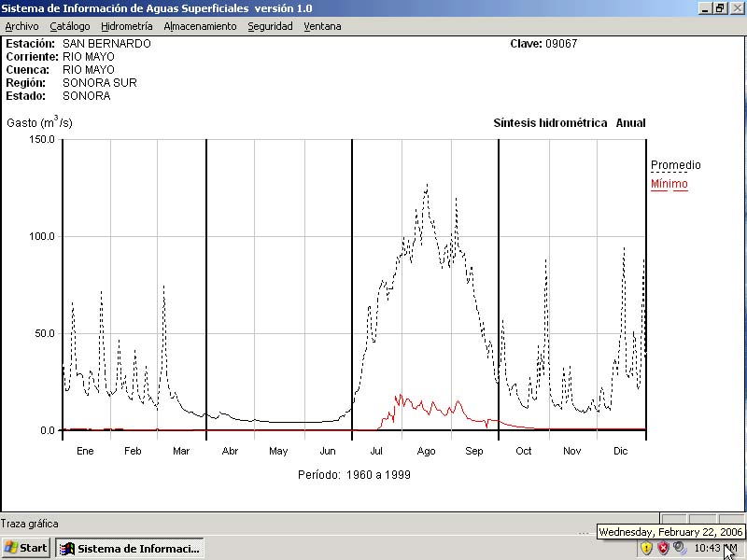Click the red shield alert tray icon
This screenshot has width=747, height=560.
pos(663,548)
